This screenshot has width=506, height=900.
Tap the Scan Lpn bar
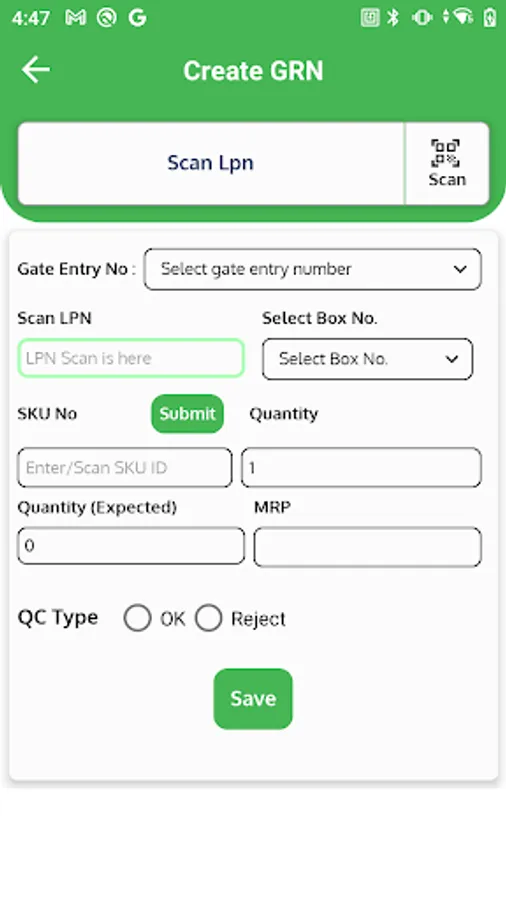point(211,163)
